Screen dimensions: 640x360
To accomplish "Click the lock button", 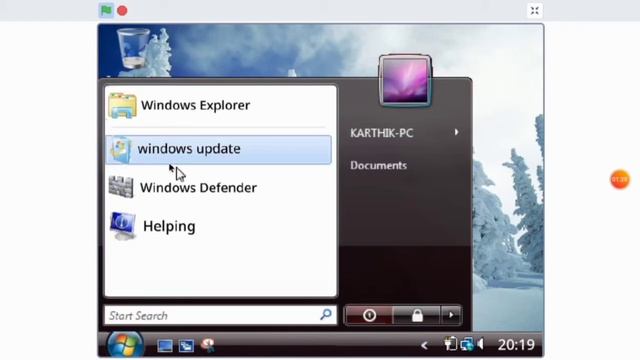I will pos(416,315).
